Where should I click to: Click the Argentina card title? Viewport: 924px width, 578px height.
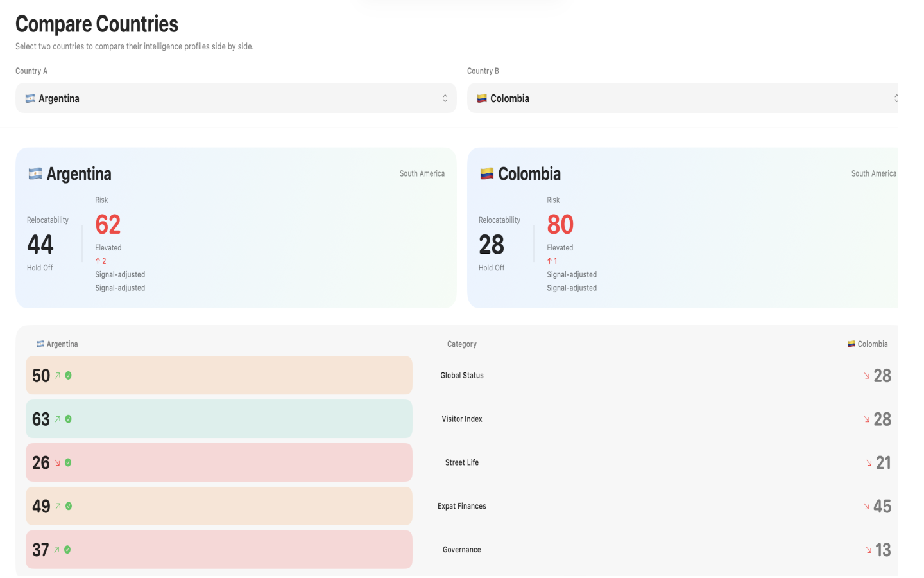[x=79, y=174]
